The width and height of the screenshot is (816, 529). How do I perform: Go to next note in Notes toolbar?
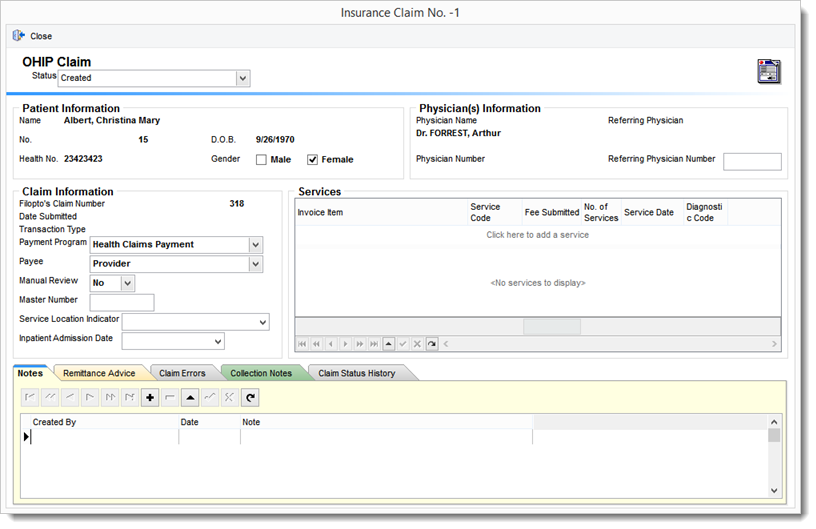90,397
